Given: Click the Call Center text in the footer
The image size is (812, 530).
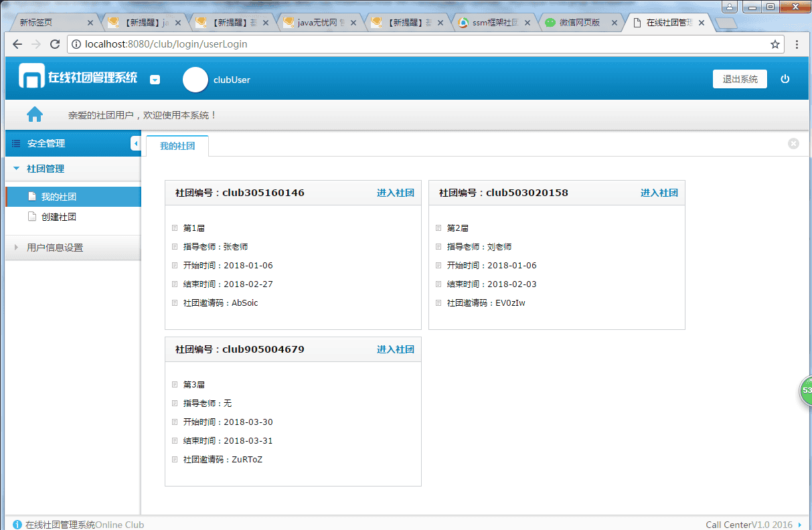Looking at the screenshot, I should 728,525.
